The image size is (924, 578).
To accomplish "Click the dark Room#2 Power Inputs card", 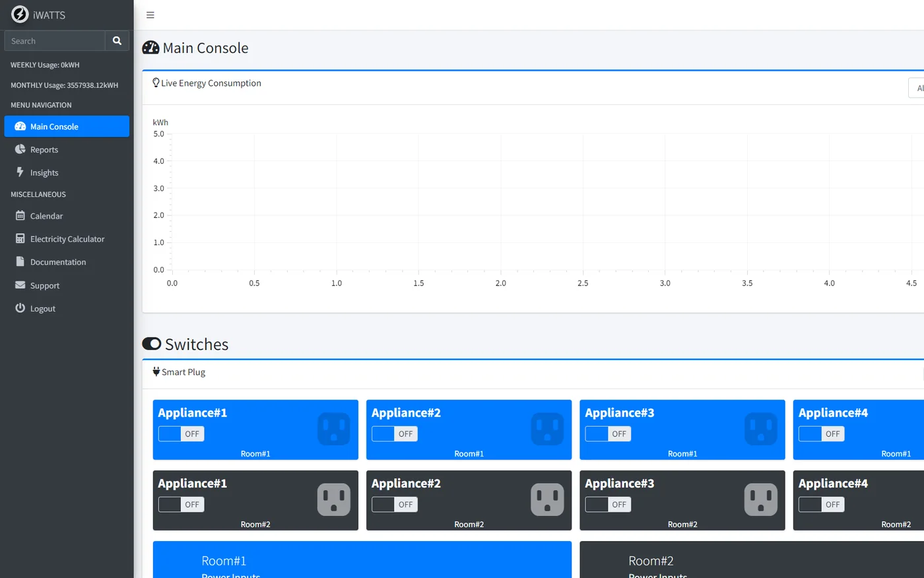I will click(752, 560).
